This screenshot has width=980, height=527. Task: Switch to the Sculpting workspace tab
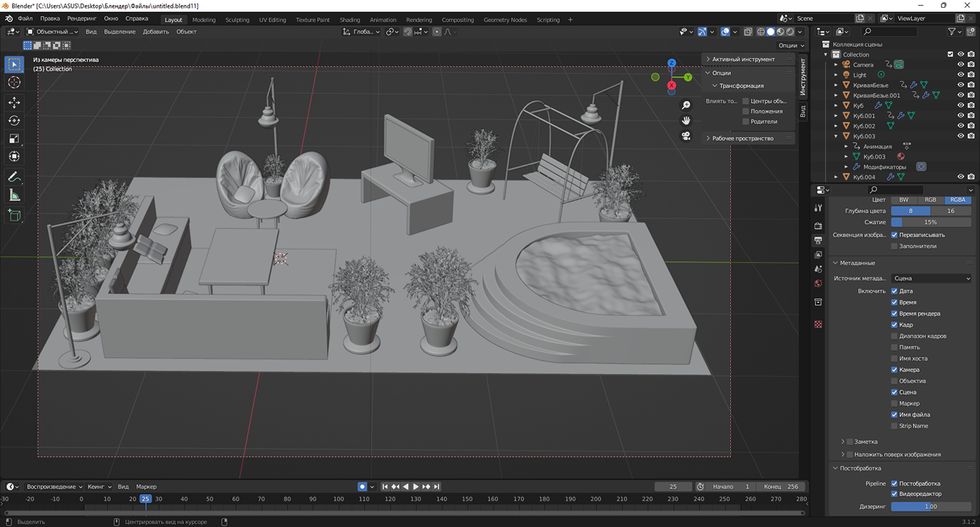pos(237,20)
